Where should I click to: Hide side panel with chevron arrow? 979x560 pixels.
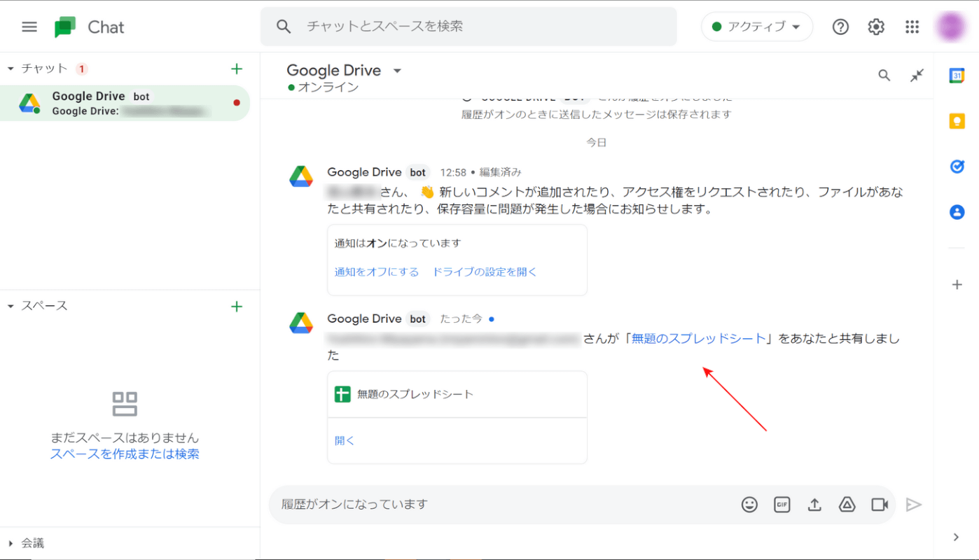coord(957,537)
